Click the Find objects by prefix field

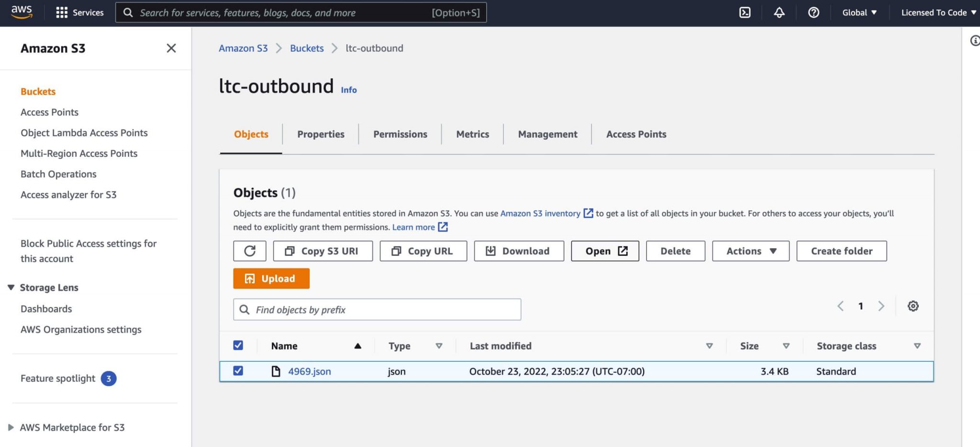click(377, 309)
